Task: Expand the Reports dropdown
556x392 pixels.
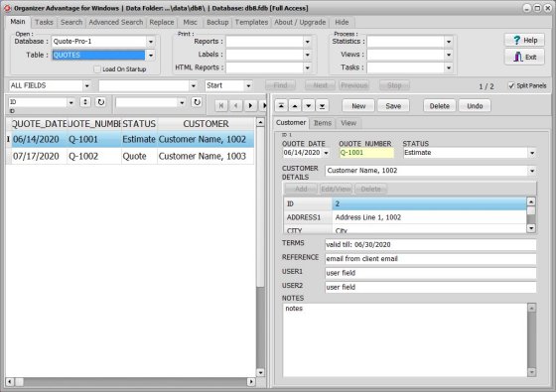Action: pyautogui.click(x=308, y=42)
